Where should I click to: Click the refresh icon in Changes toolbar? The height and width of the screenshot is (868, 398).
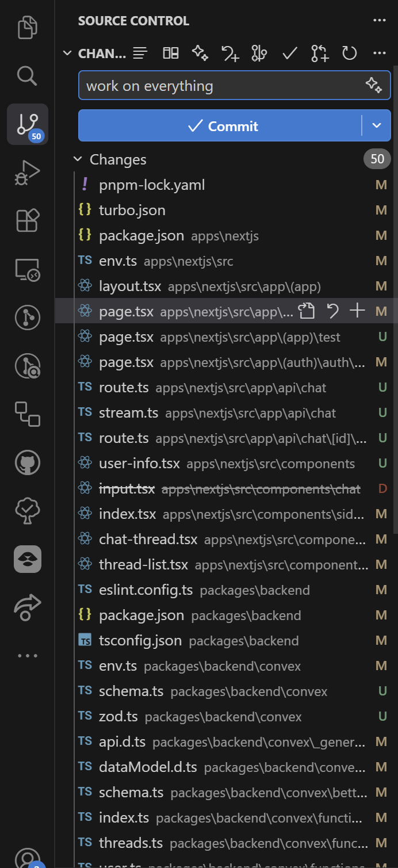tap(350, 53)
